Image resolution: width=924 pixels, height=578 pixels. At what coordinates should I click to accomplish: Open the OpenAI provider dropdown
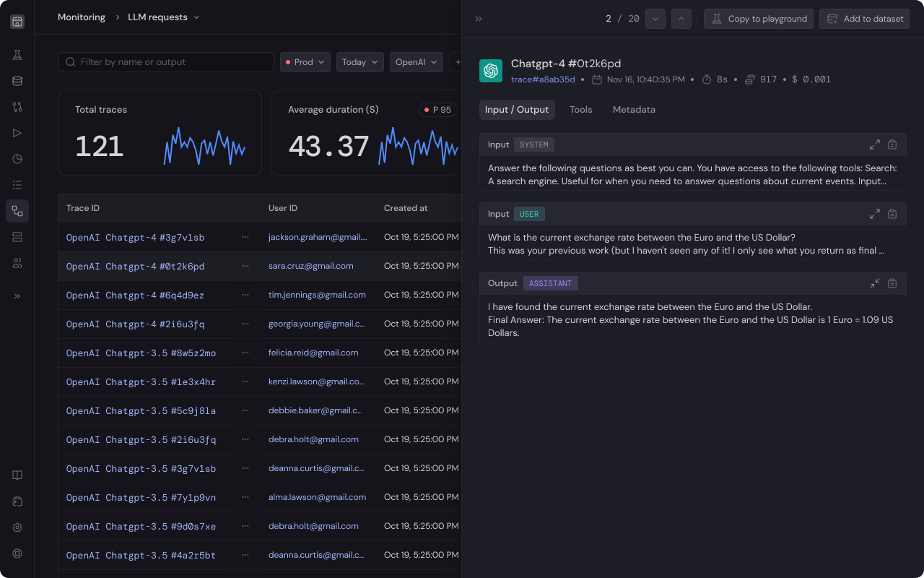(416, 62)
